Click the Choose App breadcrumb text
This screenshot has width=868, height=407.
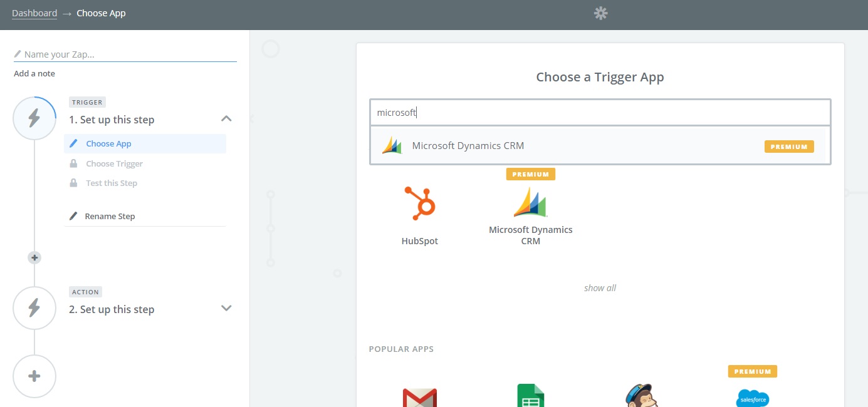[x=101, y=13]
